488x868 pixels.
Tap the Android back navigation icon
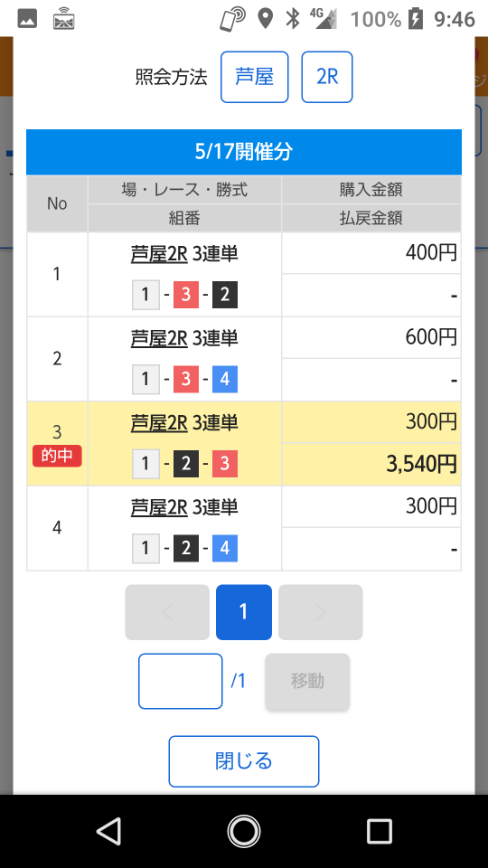click(x=109, y=831)
